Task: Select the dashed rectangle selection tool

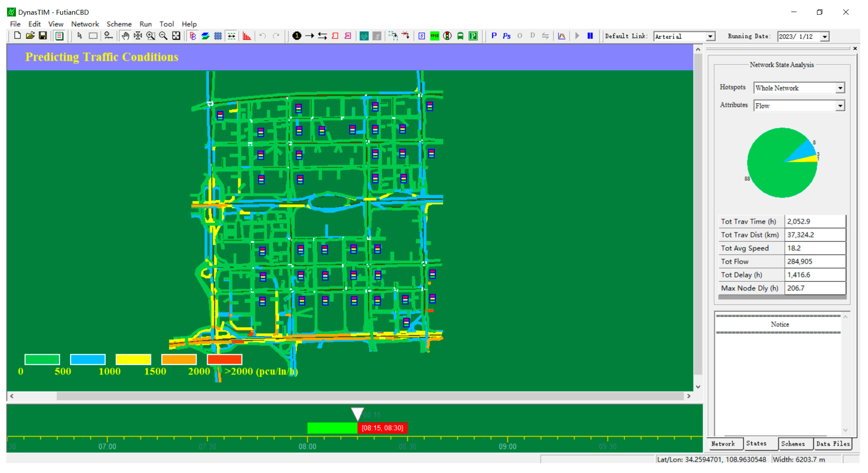Action: (93, 36)
